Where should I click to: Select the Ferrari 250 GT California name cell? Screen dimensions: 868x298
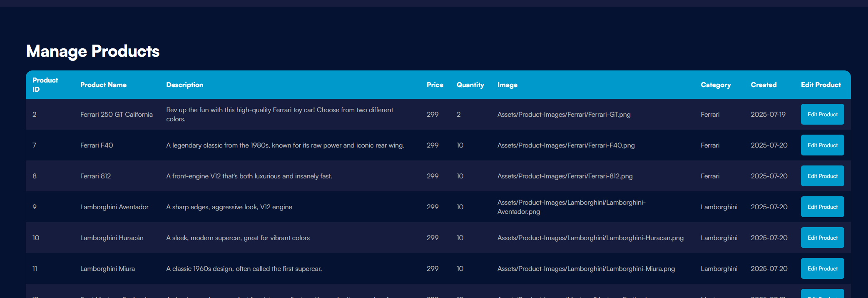pos(117,114)
